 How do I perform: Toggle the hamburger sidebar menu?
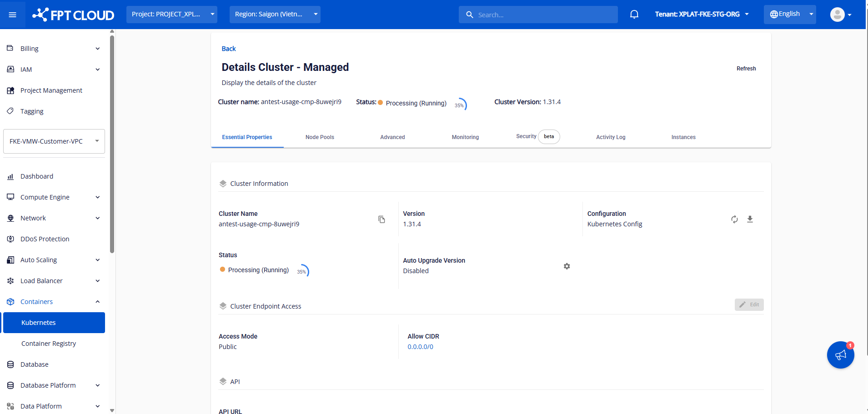click(13, 15)
